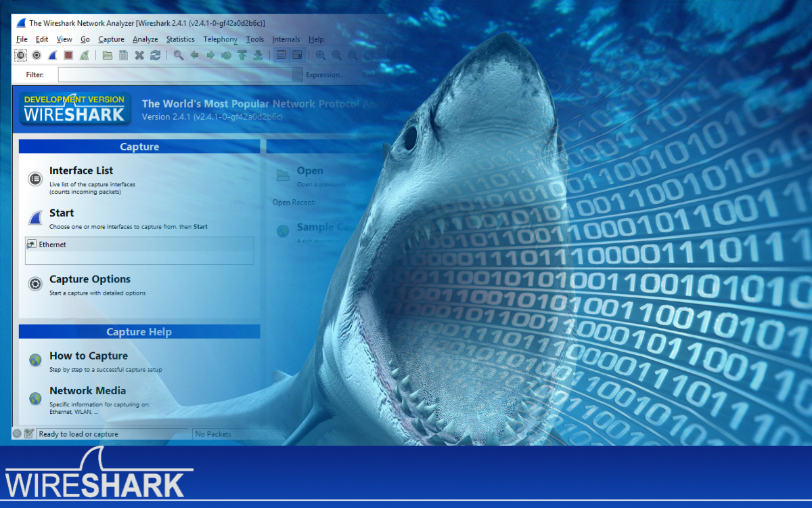
Task: Click the expert info status bar circle
Action: click(x=17, y=433)
